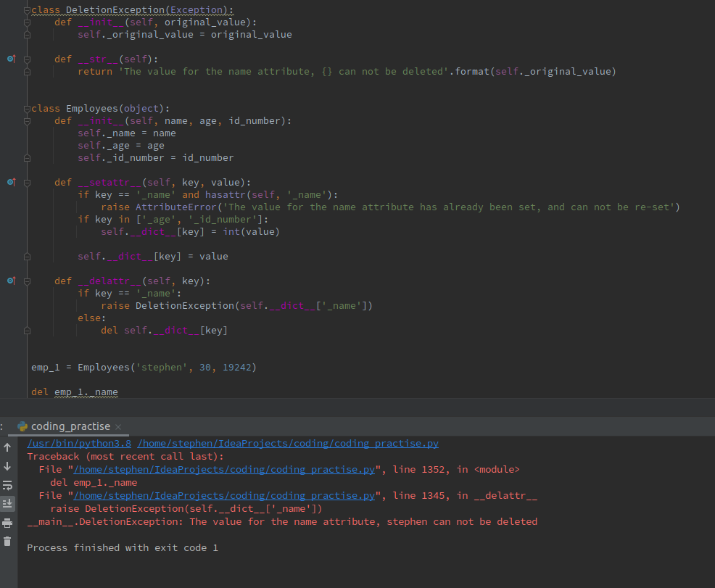Clear the console with the trash icon
Viewport: 715px width, 588px height.
click(7, 540)
